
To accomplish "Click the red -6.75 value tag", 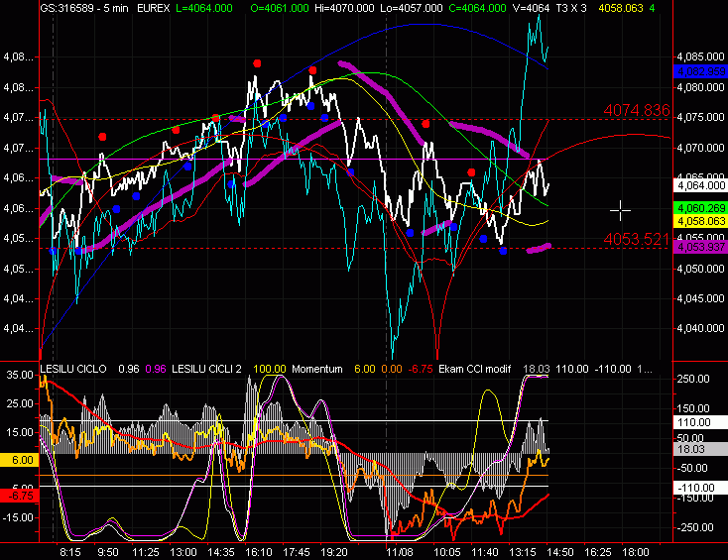I will [x=19, y=493].
